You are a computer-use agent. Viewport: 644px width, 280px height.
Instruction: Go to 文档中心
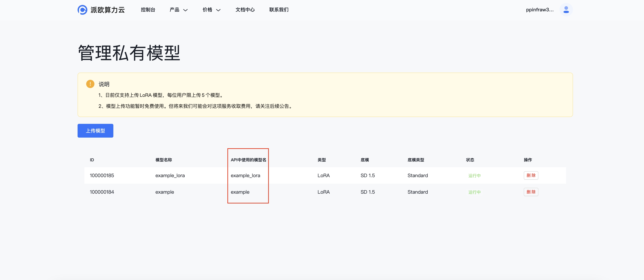245,10
